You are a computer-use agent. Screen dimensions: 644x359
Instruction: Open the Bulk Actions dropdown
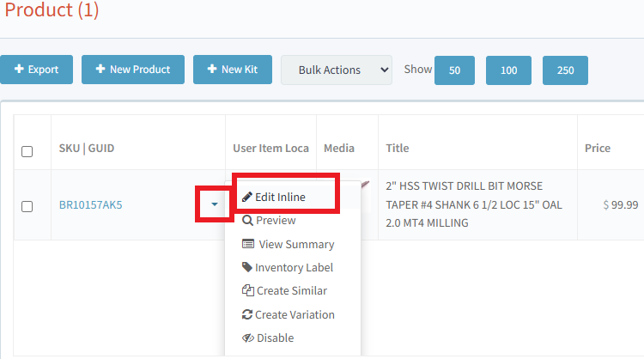pyautogui.click(x=336, y=70)
